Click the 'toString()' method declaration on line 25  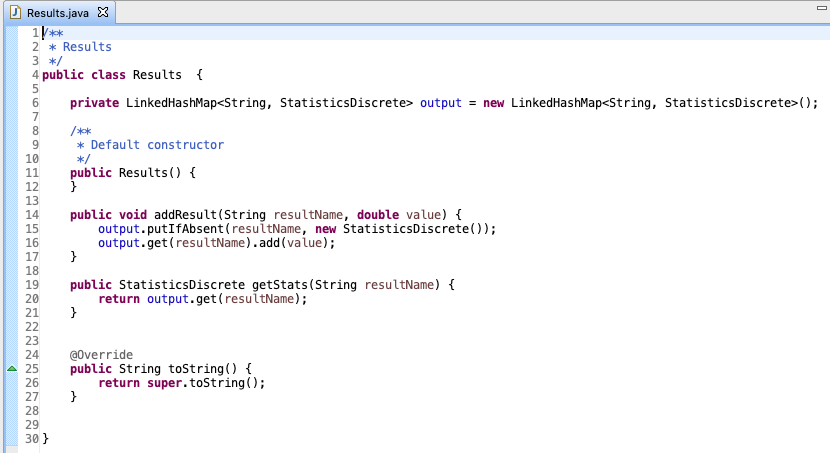tap(203, 369)
